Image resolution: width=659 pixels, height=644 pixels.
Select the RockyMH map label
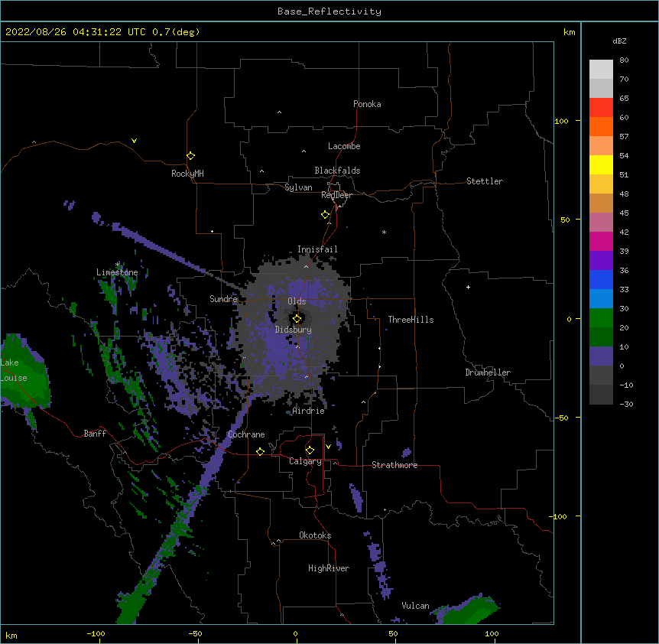coord(187,174)
